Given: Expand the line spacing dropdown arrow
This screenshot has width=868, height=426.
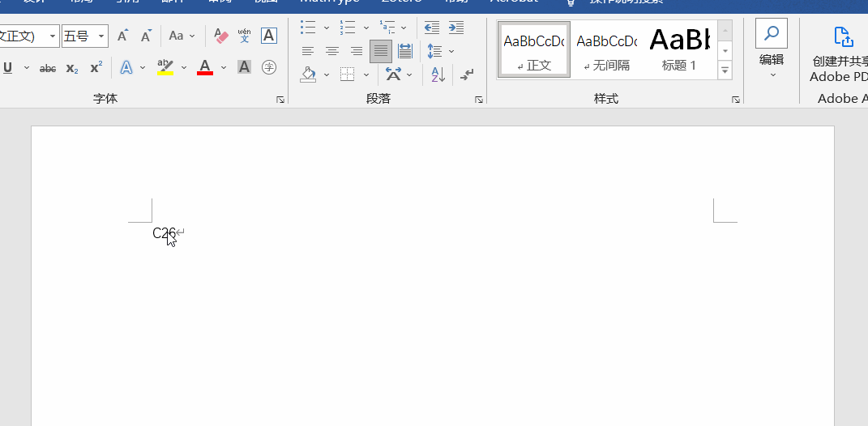Looking at the screenshot, I should 451,52.
